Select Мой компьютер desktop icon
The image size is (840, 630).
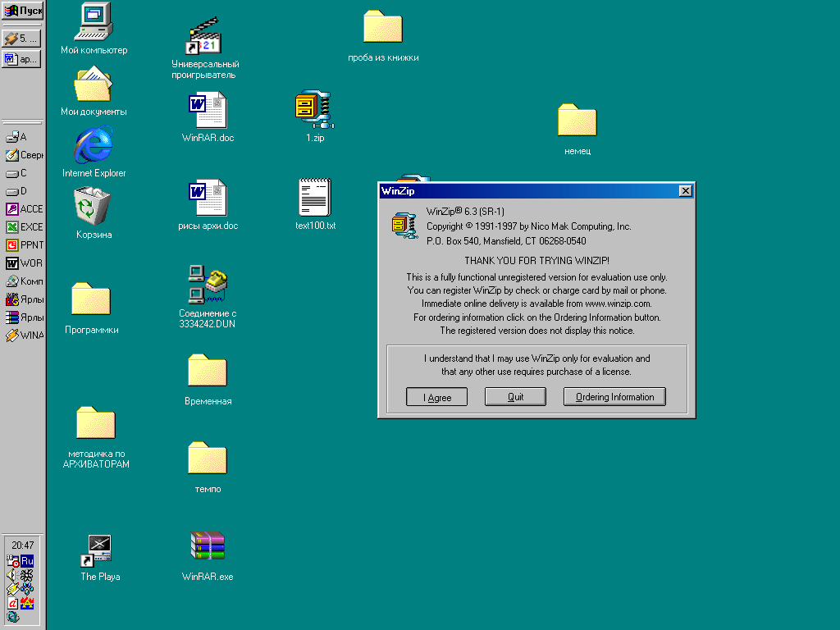(94, 29)
